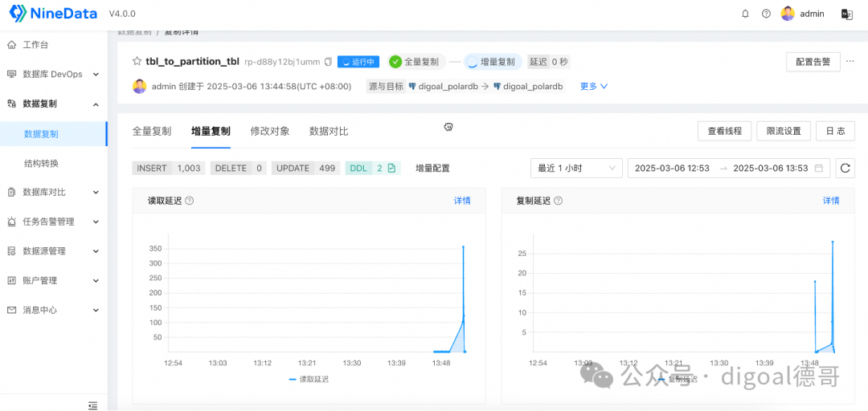Switch to the 数据对比 tab

(329, 132)
